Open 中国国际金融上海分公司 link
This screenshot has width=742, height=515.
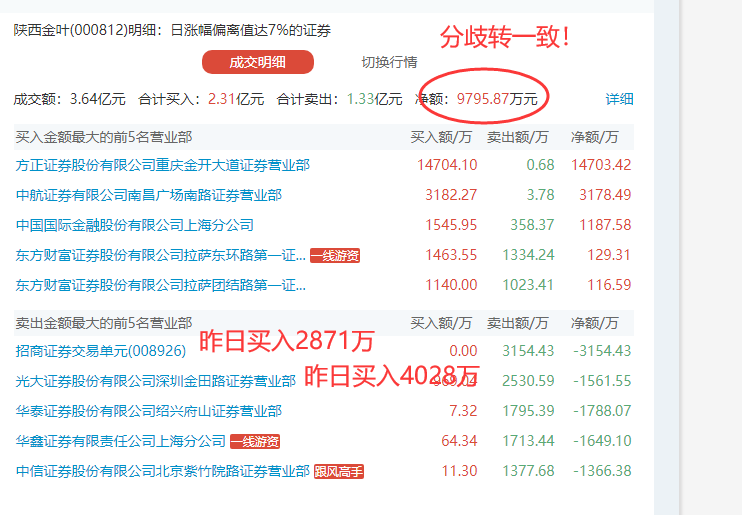point(134,225)
